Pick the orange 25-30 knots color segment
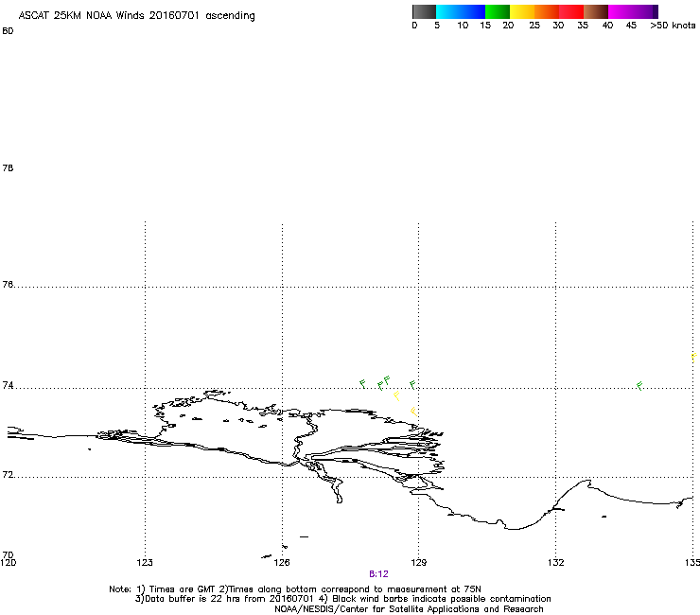The height and width of the screenshot is (615, 700). [547, 11]
